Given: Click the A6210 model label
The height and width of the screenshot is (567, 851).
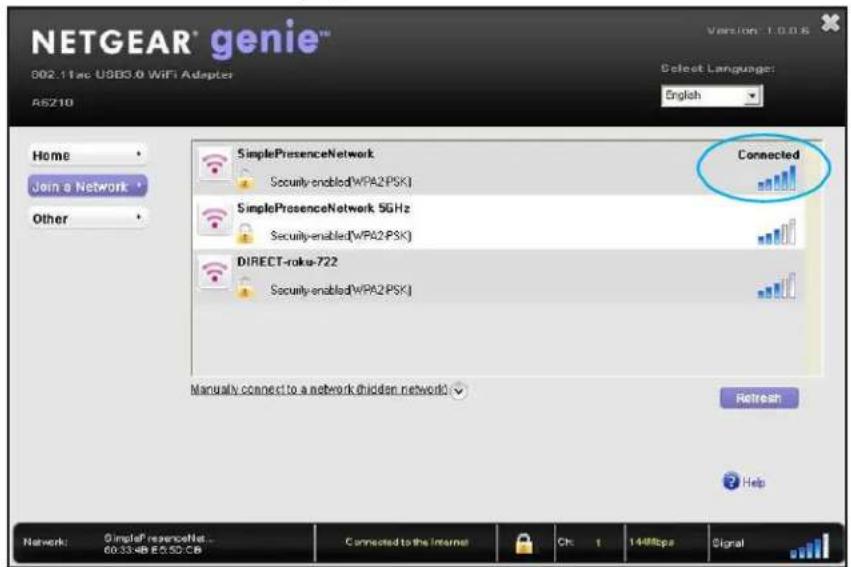Looking at the screenshot, I should point(53,103).
